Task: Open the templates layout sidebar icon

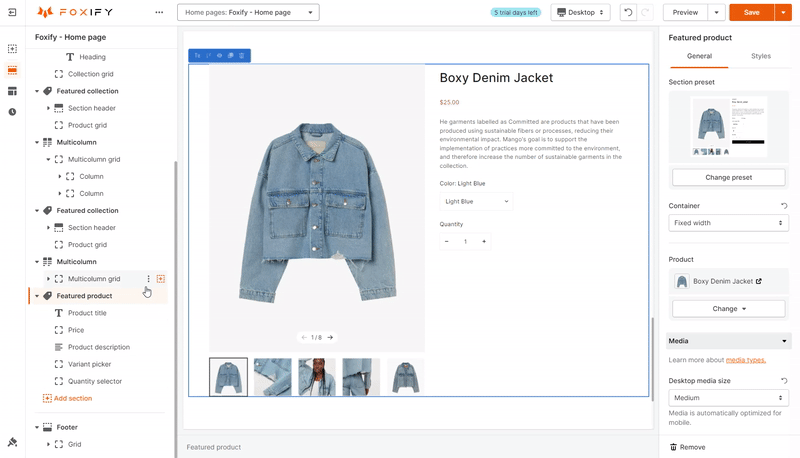Action: click(x=12, y=91)
